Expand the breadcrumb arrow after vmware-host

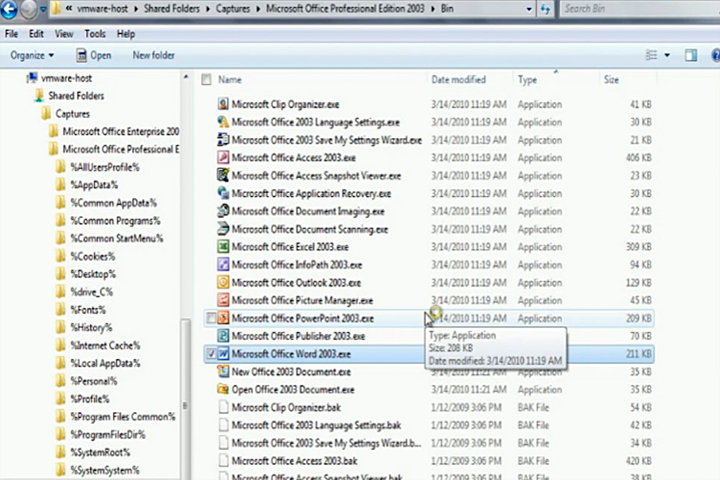click(136, 9)
